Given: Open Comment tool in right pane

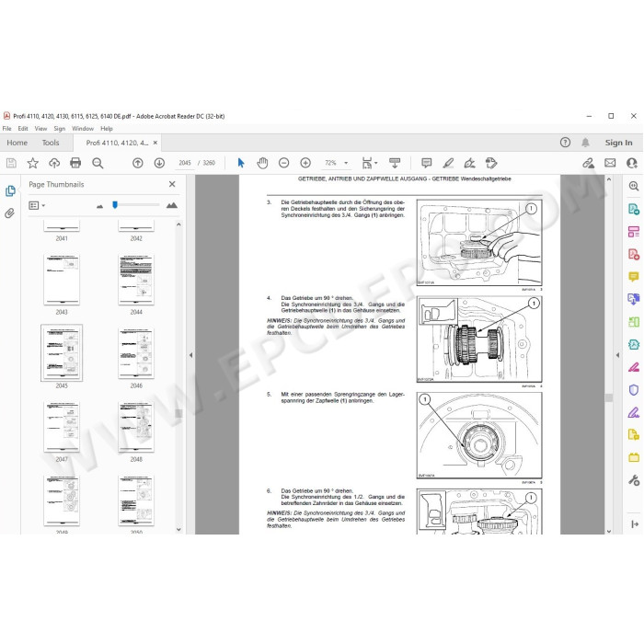Looking at the screenshot, I should 634,276.
